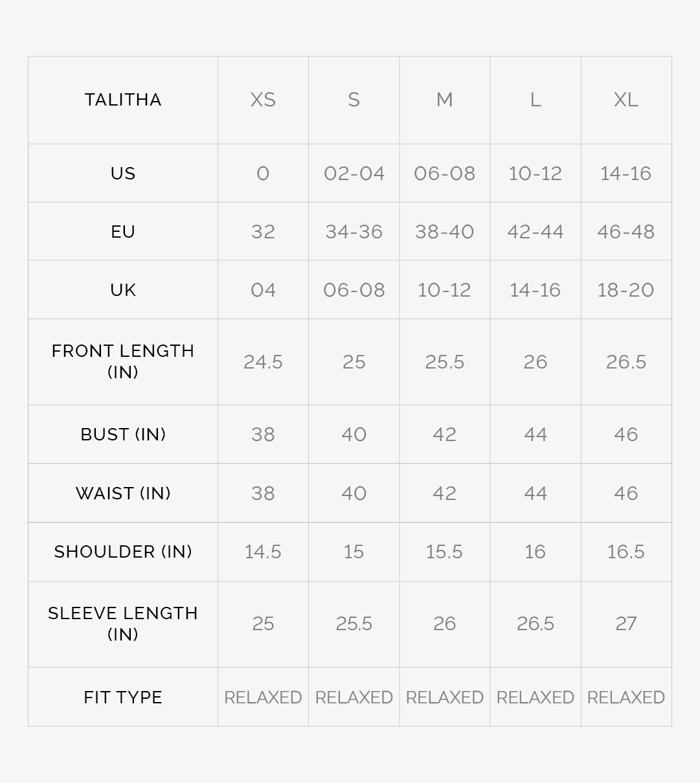Click the TALITHA header cell
The image size is (700, 783).
(123, 100)
